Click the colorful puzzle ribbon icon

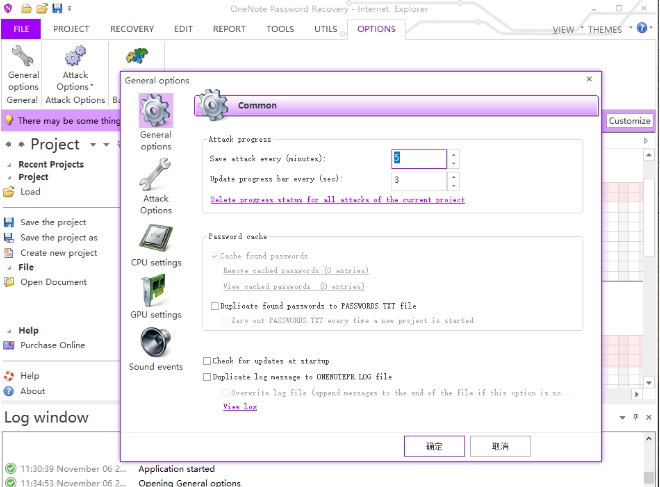pyautogui.click(x=137, y=56)
